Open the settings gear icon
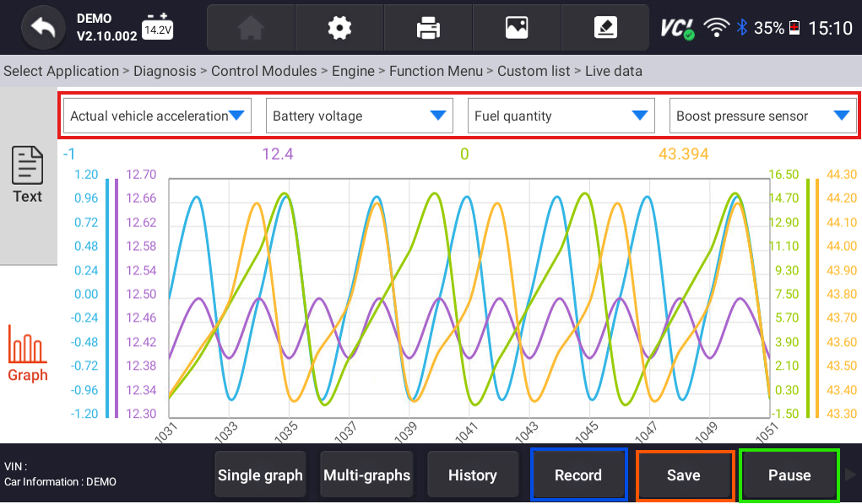The height and width of the screenshot is (504, 862). click(339, 27)
